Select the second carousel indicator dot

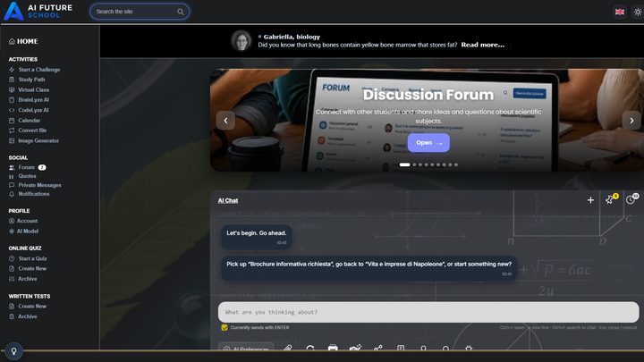(414, 164)
